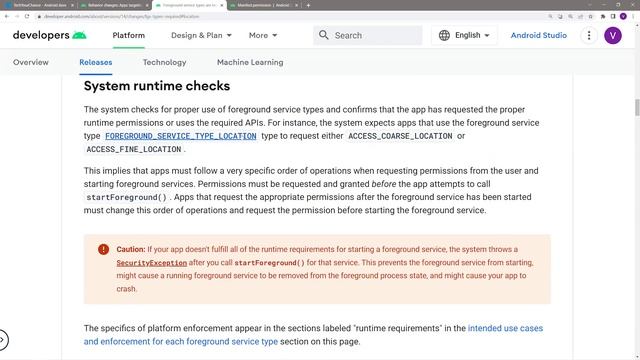The height and width of the screenshot is (360, 640).
Task: Close the active Foreground service types tab
Action: point(222,5)
